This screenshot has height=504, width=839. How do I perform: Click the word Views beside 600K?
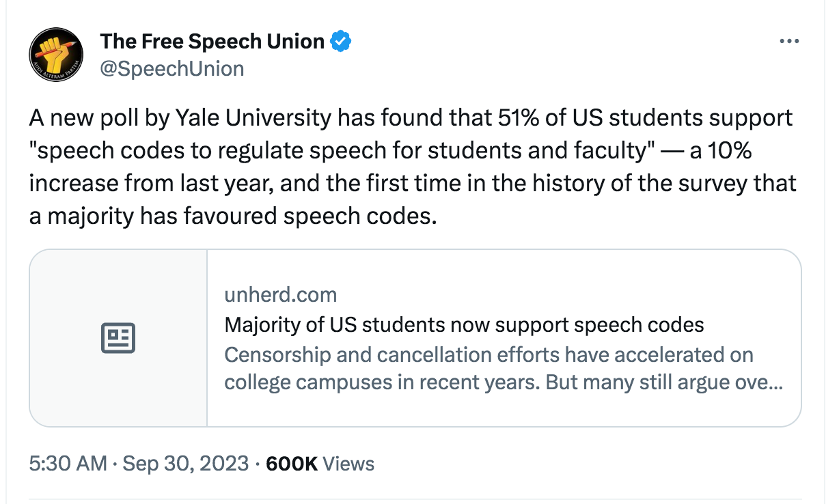[x=348, y=464]
